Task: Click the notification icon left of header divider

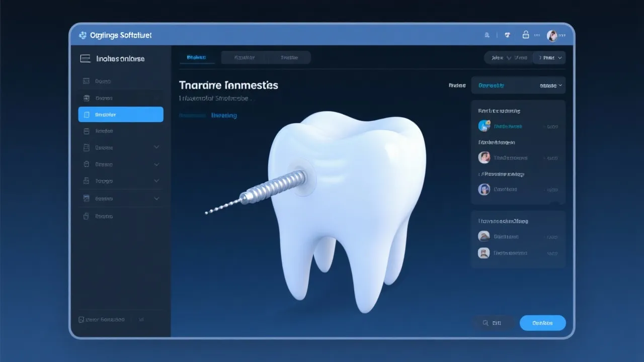Action: (x=487, y=35)
